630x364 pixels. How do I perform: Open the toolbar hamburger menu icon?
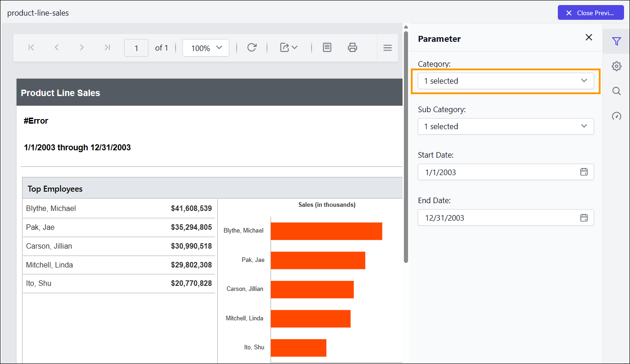tap(387, 47)
